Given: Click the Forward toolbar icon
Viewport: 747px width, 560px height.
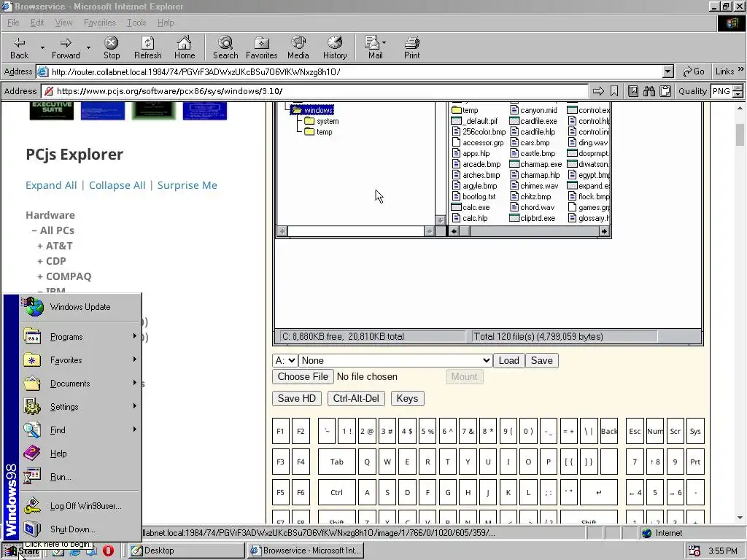Looking at the screenshot, I should (x=66, y=47).
